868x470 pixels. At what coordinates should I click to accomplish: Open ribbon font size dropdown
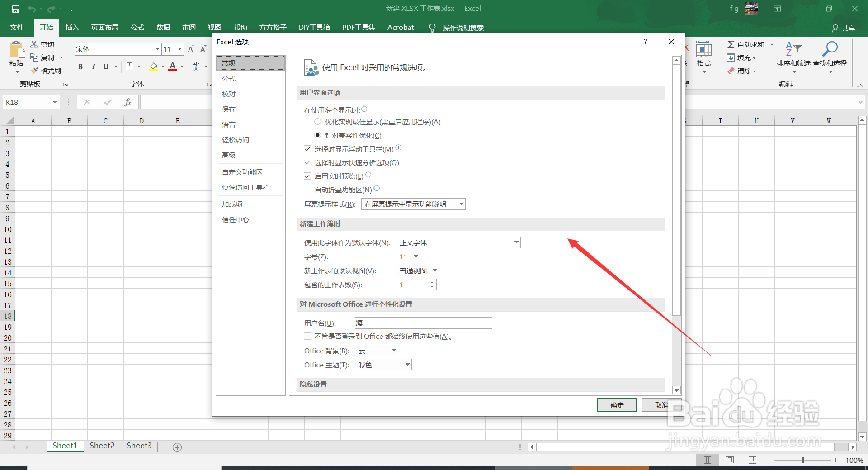(180, 49)
